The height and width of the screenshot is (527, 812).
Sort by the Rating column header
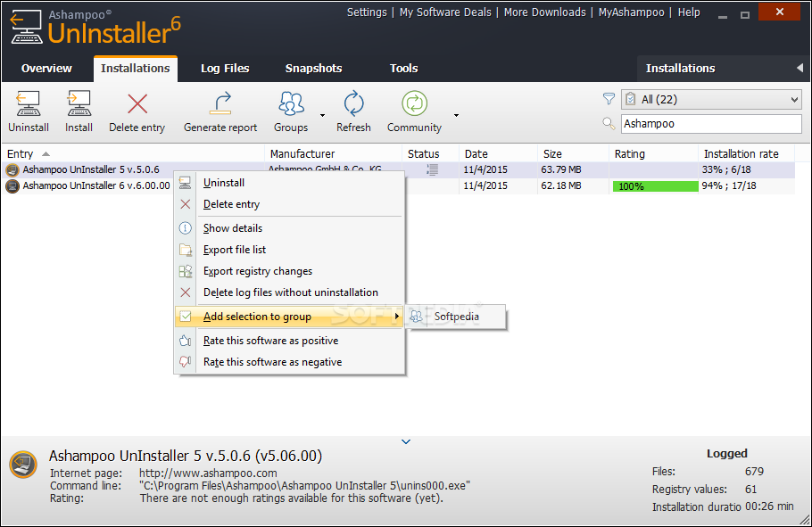(x=653, y=153)
